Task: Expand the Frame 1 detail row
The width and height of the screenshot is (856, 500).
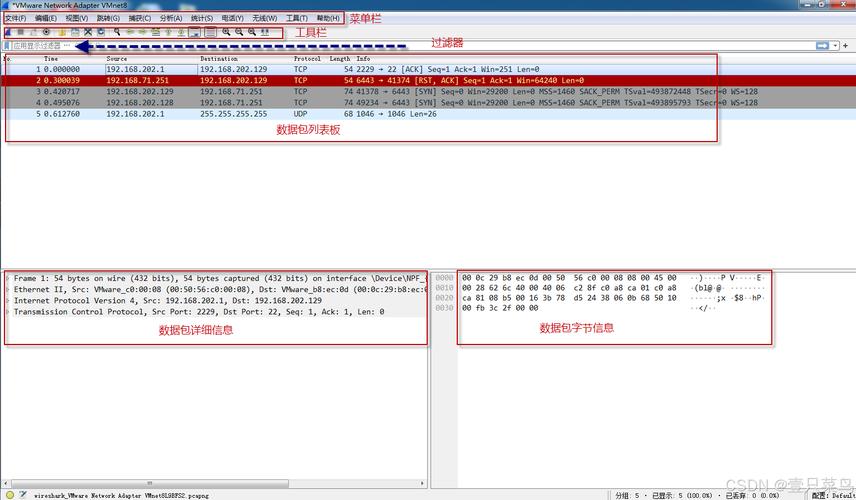Action: (8, 278)
